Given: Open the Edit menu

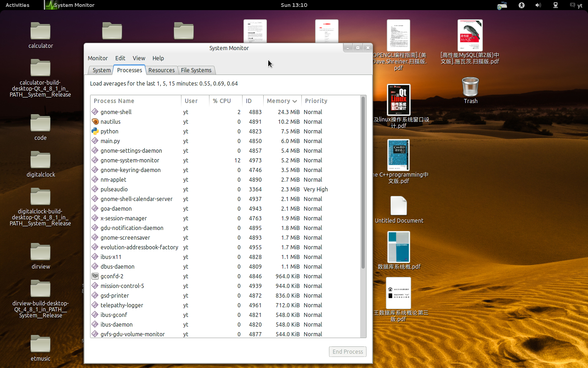Looking at the screenshot, I should [120, 58].
